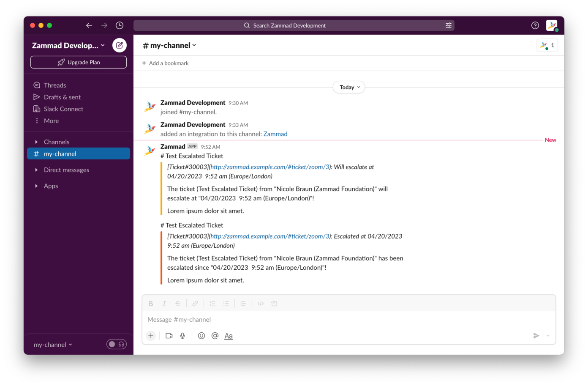The image size is (588, 386).
Task: Mention someone with the @ icon
Action: [215, 336]
